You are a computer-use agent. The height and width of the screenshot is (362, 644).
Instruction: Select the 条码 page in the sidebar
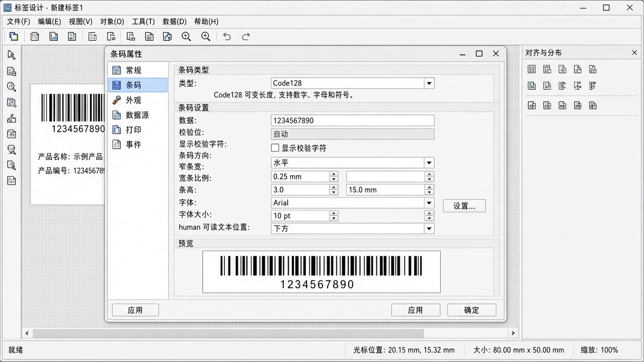(x=138, y=85)
